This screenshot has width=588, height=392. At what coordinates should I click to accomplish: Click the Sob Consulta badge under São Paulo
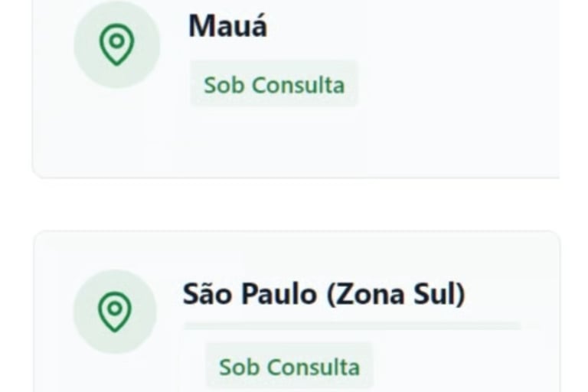289,366
